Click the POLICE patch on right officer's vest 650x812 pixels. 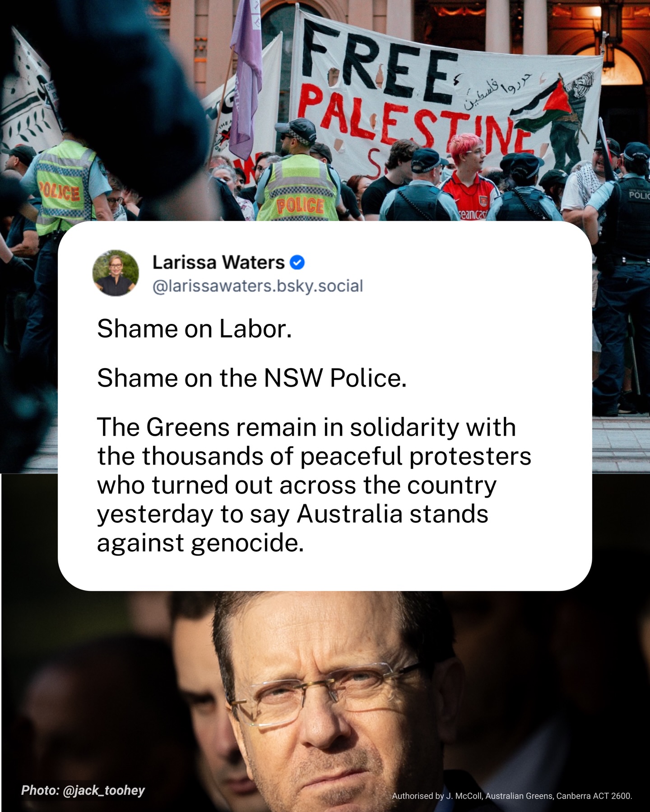pyautogui.click(x=640, y=195)
